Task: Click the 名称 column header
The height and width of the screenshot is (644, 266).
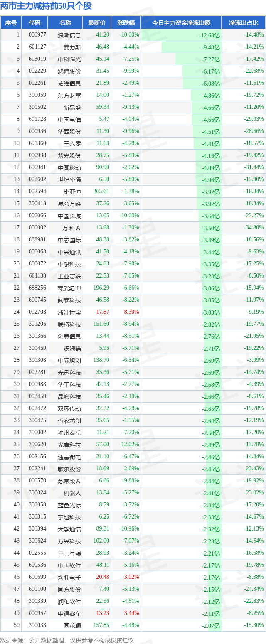Action: click(x=65, y=23)
